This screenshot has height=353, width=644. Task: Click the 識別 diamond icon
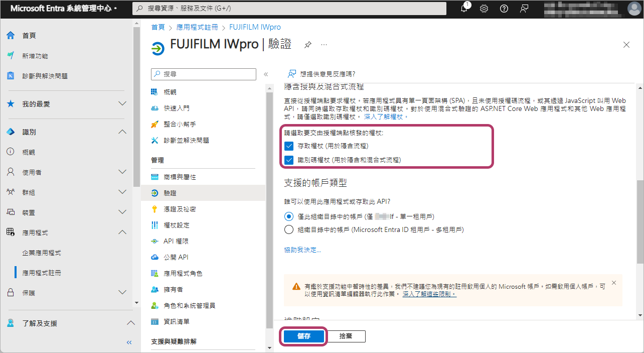coord(11,132)
